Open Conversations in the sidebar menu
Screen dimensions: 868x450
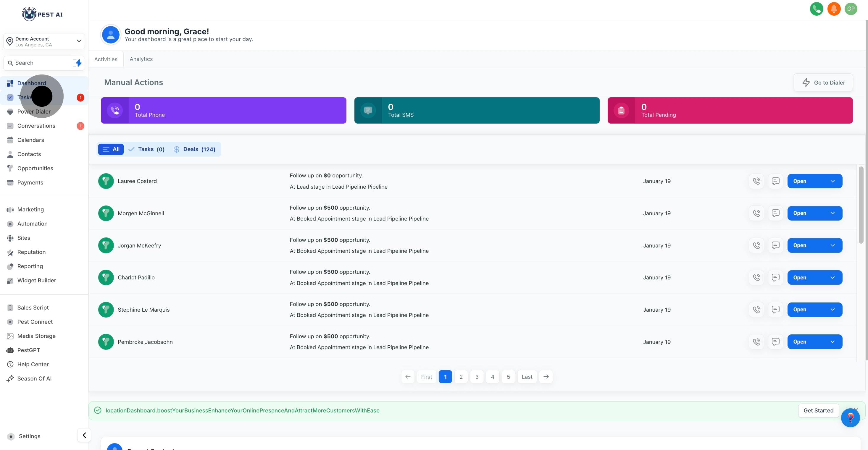coord(36,126)
